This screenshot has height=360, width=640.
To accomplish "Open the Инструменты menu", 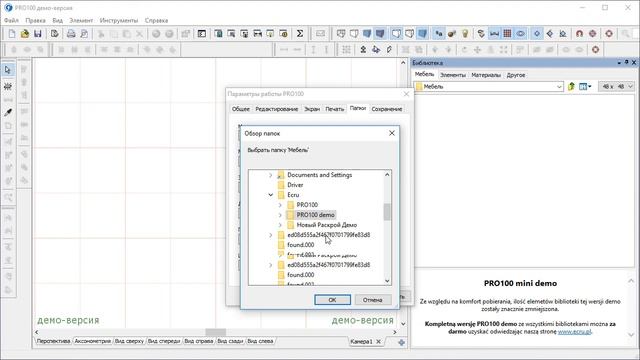I will [x=119, y=20].
